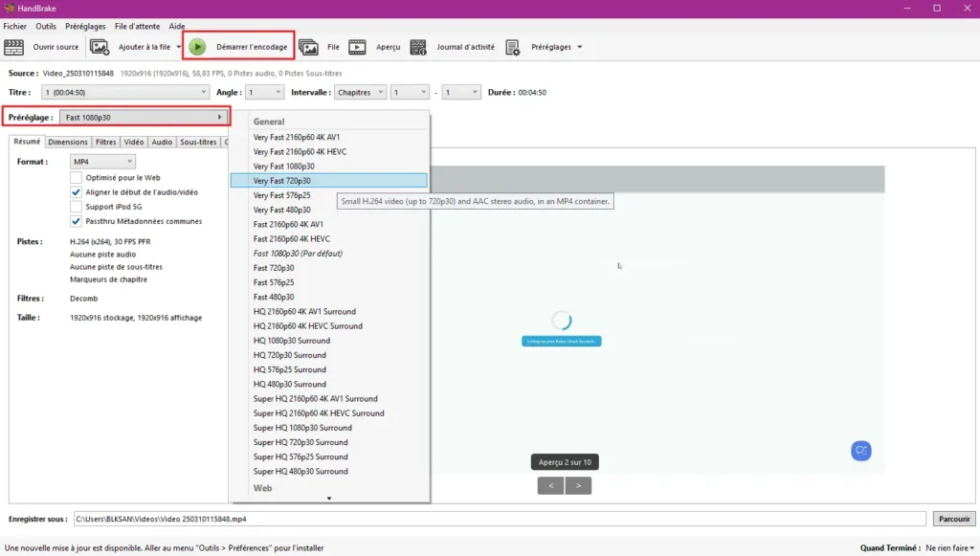Image resolution: width=980 pixels, height=556 pixels.
Task: Select the HQ 1080p30 Surround preset
Action: [329, 341]
